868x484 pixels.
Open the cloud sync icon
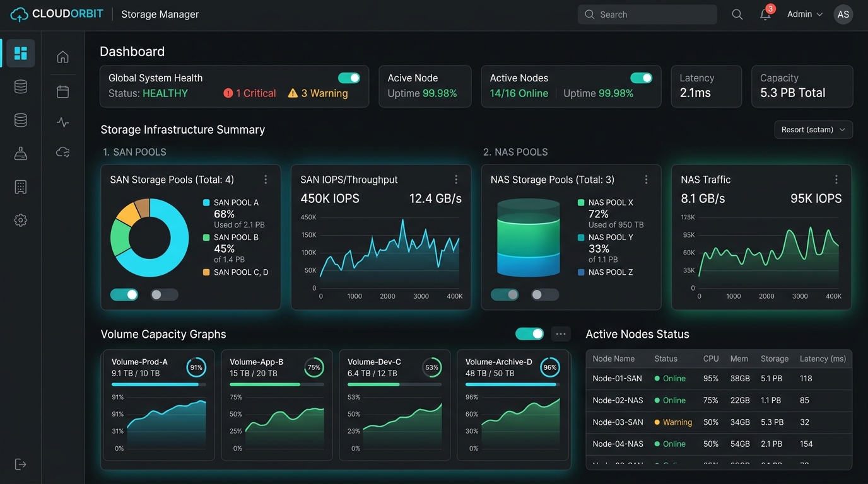click(62, 152)
